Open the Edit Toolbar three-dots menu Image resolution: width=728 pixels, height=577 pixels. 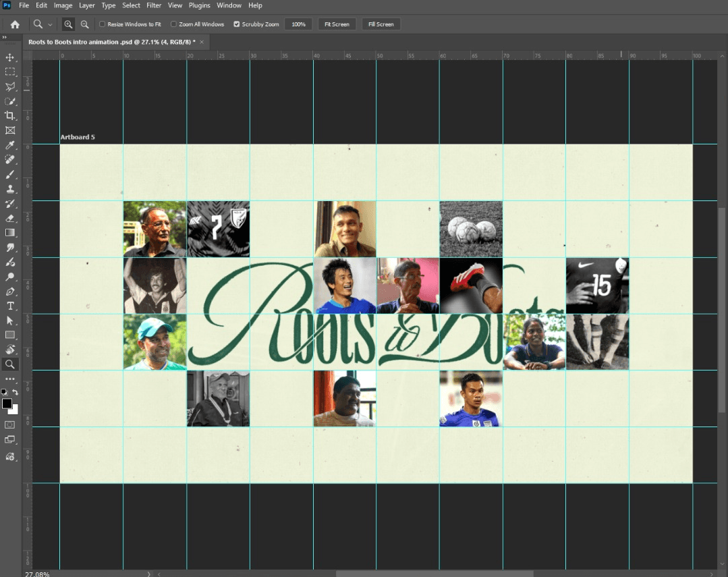[9, 379]
